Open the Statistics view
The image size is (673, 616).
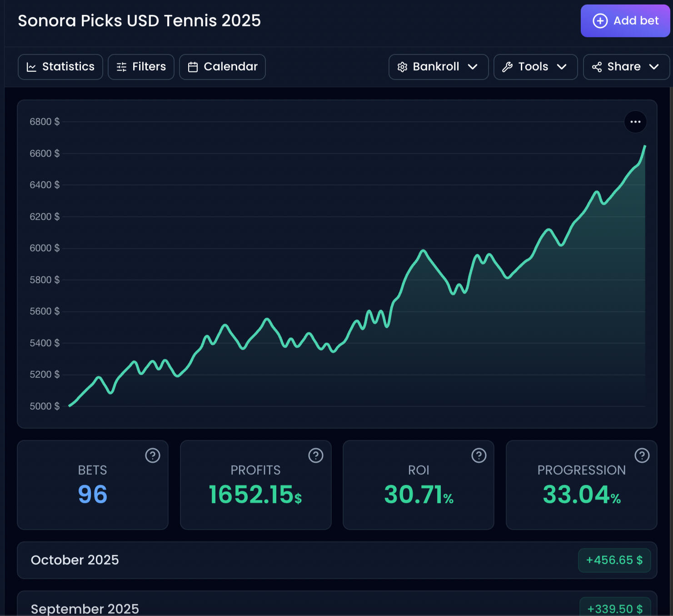[60, 67]
